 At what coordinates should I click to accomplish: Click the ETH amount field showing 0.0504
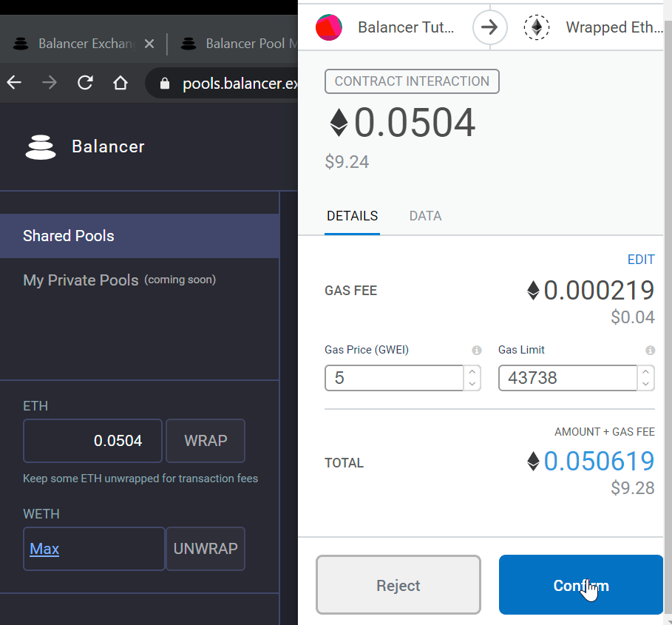point(92,441)
